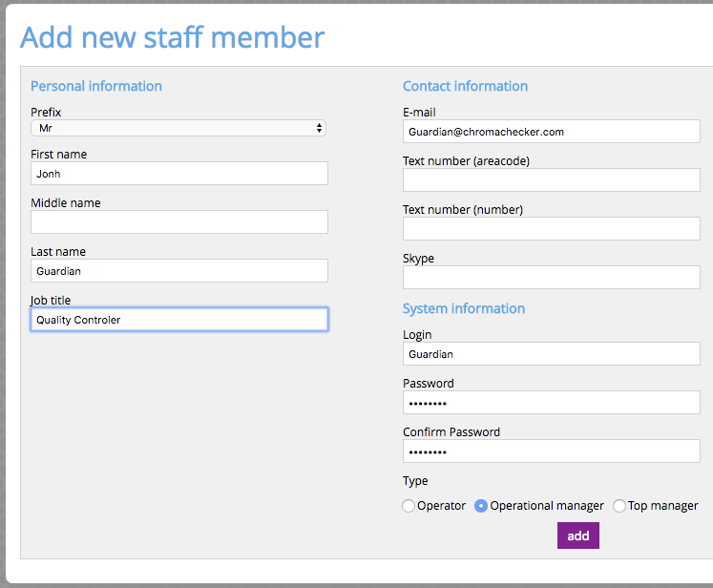Click the Login field with Guardian
713x588 pixels.
(551, 354)
